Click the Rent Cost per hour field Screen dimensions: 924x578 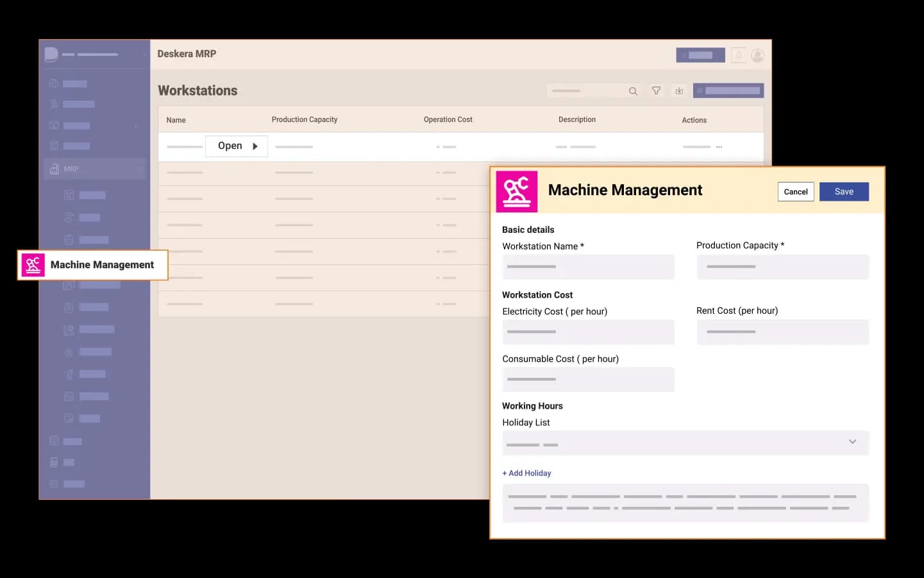pyautogui.click(x=782, y=332)
